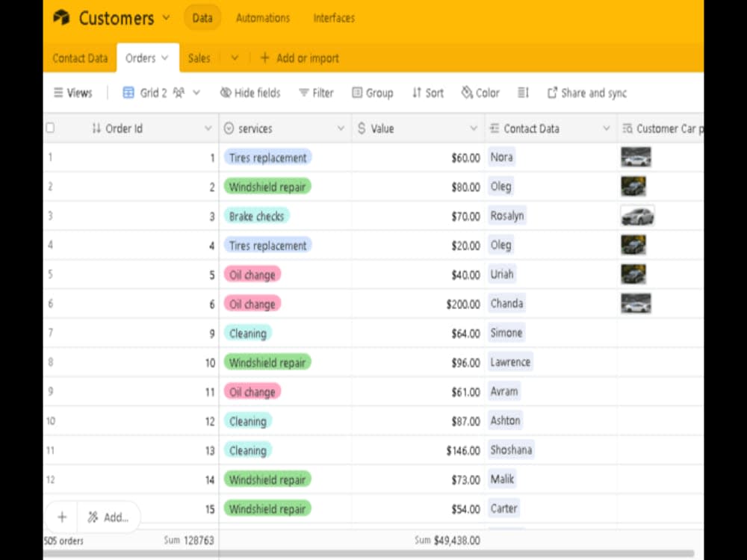This screenshot has height=560, width=747.
Task: Open the Automations section
Action: (263, 18)
